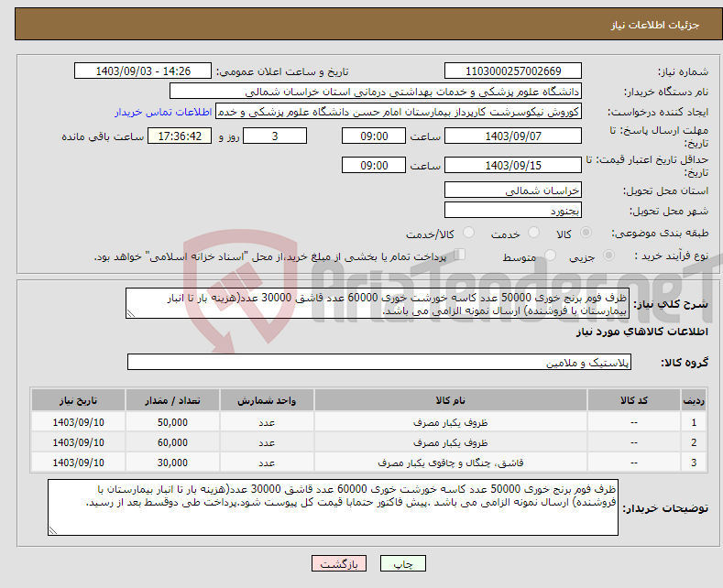The image size is (723, 588).
Task: Select the جزیی purchase type radio
Action: (608, 255)
